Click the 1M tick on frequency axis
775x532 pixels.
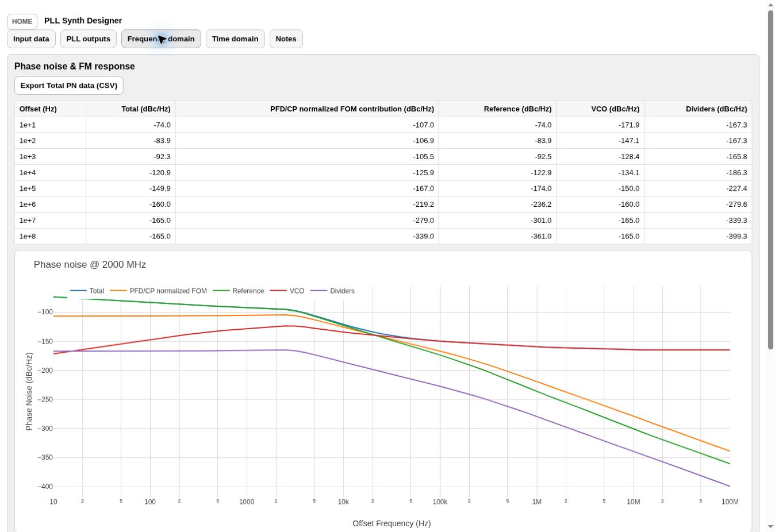pyautogui.click(x=536, y=502)
